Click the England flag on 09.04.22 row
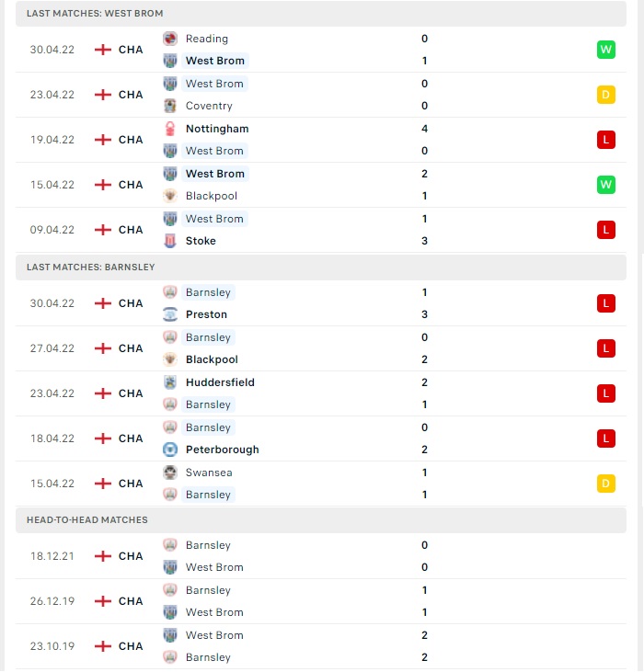This screenshot has height=672, width=644. pyautogui.click(x=103, y=230)
